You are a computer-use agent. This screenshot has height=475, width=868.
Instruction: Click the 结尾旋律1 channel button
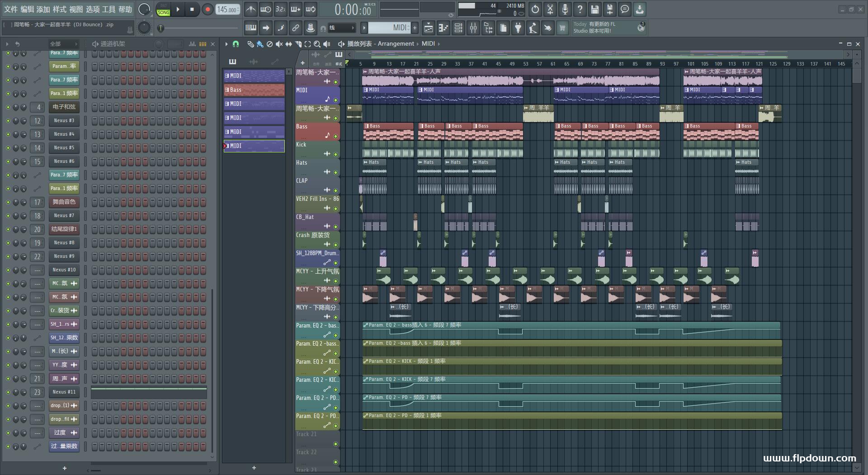tap(64, 229)
